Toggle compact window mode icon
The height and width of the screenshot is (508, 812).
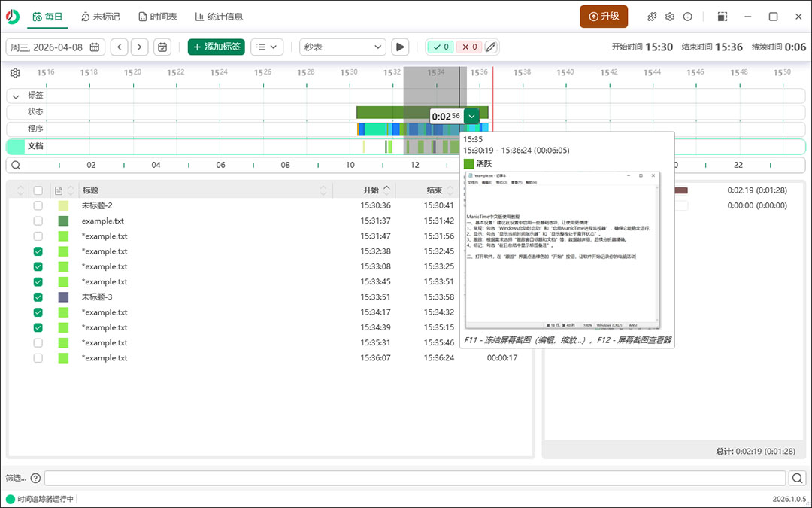tap(723, 17)
